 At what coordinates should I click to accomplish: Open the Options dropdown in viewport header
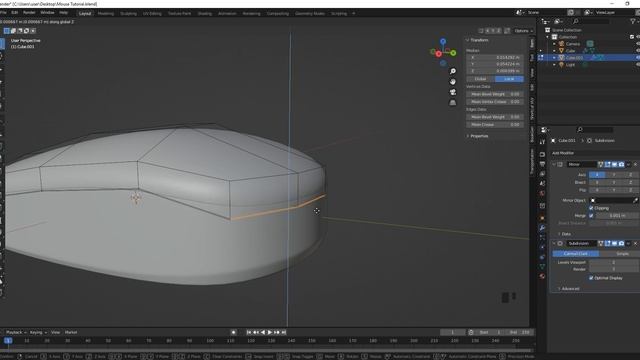(x=524, y=31)
